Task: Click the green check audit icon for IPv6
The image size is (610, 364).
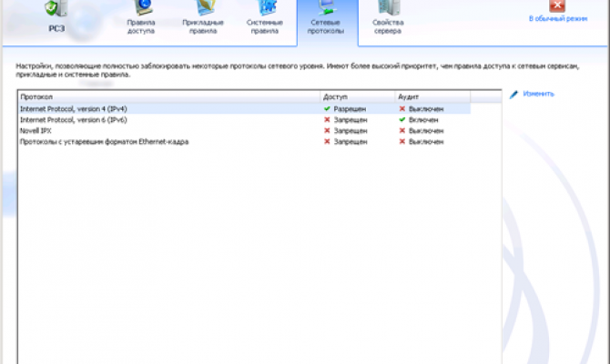Action: click(x=402, y=120)
